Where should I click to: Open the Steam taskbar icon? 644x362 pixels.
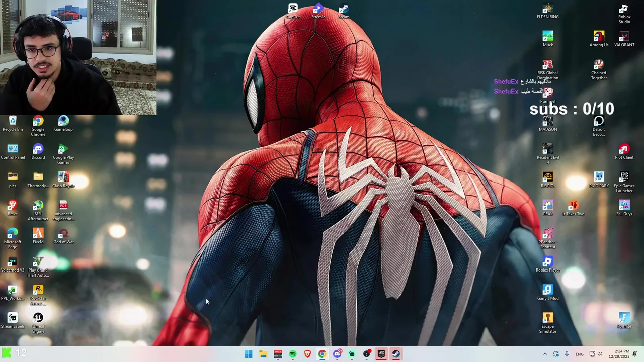tap(396, 354)
